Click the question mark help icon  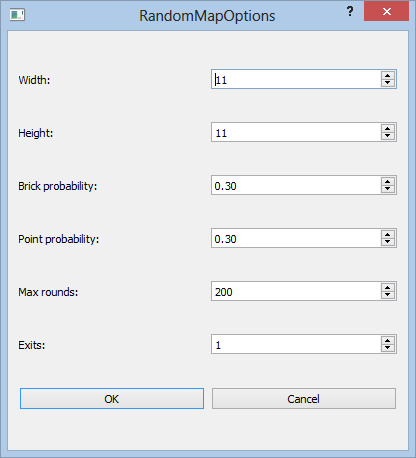350,11
